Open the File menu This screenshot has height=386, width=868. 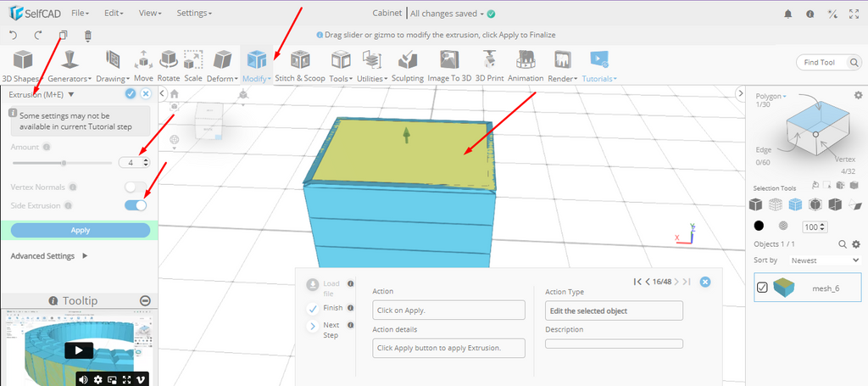81,14
